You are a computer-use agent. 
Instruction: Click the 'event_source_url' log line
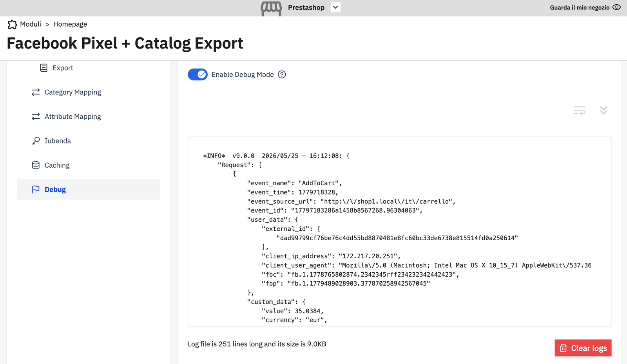351,201
